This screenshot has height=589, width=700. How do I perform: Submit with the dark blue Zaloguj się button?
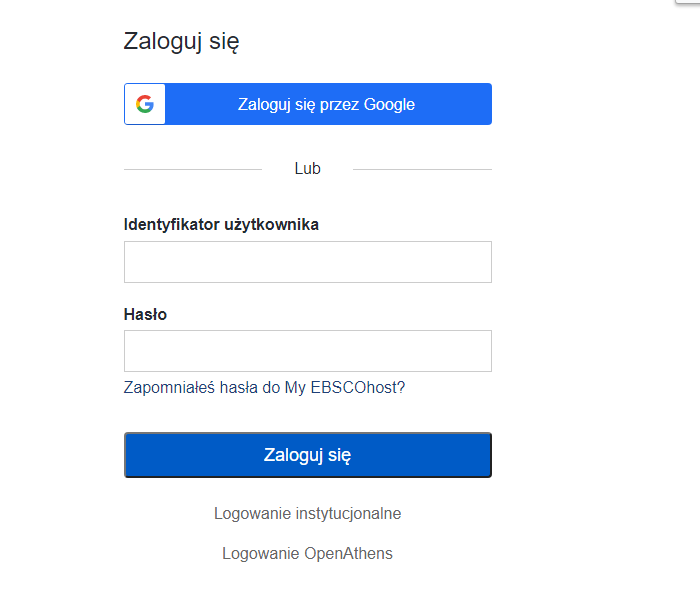(308, 455)
